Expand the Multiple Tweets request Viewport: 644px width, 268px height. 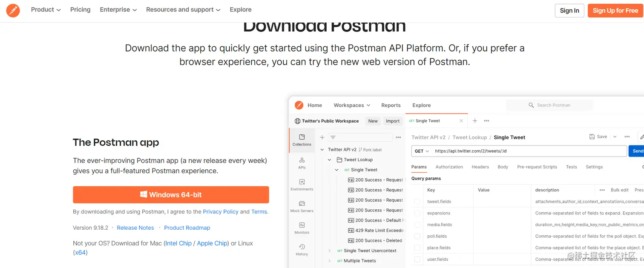[x=329, y=261]
